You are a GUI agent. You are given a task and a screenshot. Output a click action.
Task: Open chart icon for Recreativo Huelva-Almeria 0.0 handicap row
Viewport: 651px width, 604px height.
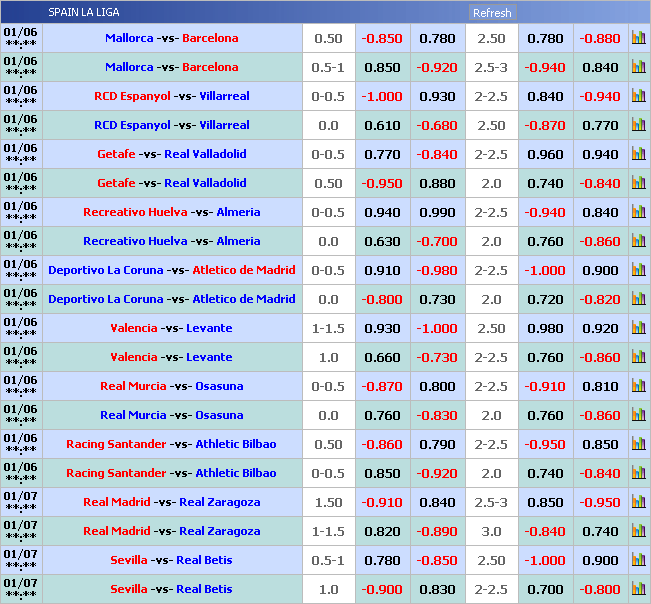point(638,241)
